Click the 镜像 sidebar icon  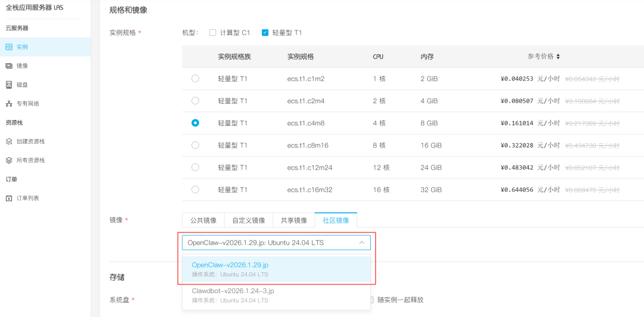click(x=9, y=66)
